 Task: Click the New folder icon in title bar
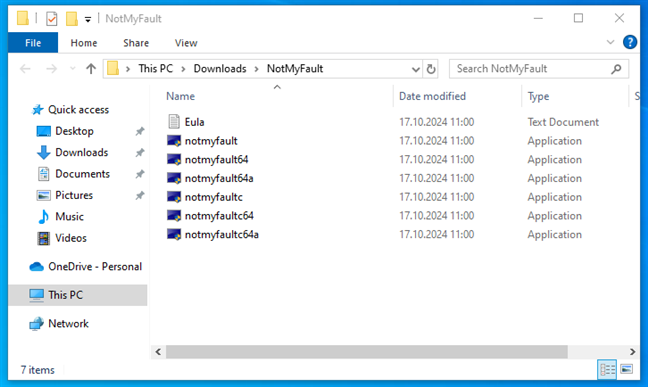click(x=72, y=19)
